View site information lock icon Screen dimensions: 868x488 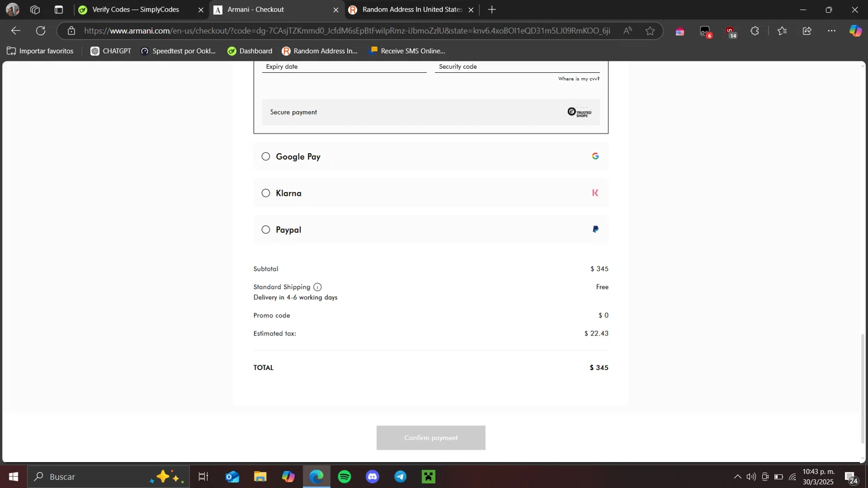coord(71,31)
